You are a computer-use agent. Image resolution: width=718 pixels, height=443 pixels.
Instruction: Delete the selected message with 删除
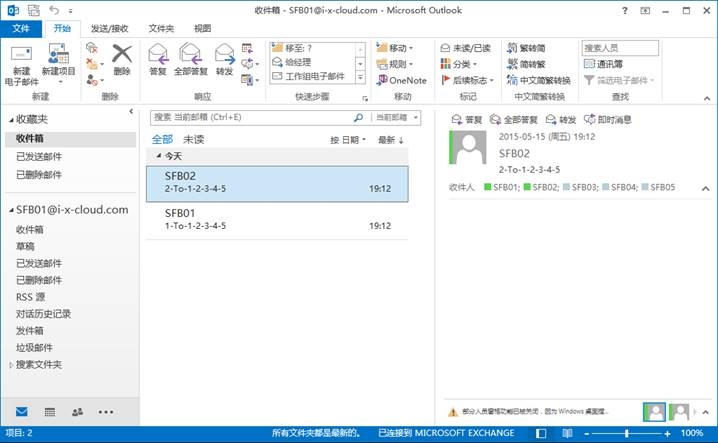click(x=122, y=60)
